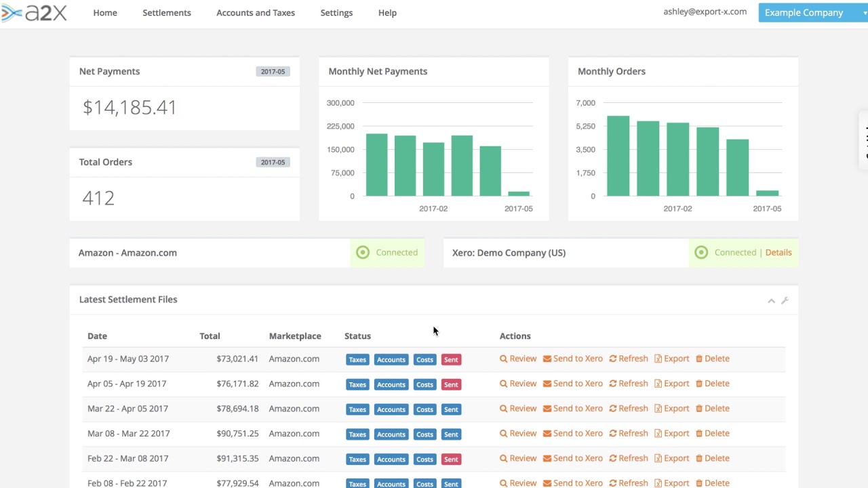Click the Total column header

tap(210, 335)
